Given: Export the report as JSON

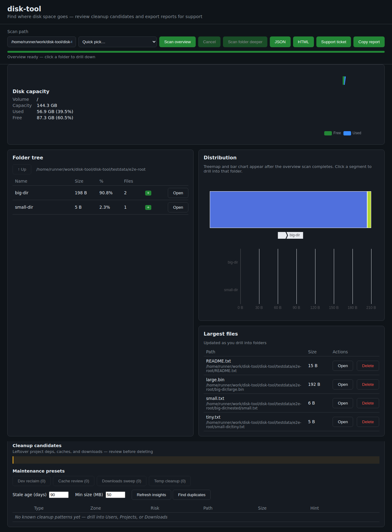Looking at the screenshot, I should pyautogui.click(x=280, y=42).
